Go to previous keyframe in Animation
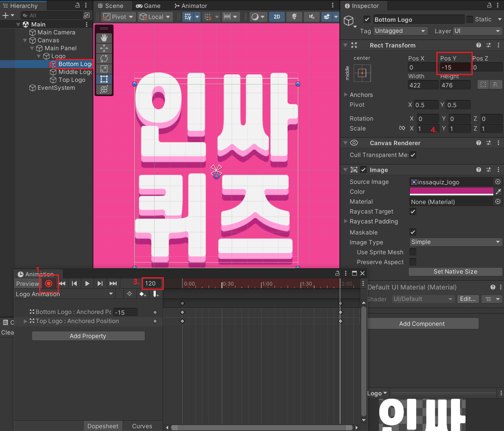504x431 pixels. pos(74,284)
